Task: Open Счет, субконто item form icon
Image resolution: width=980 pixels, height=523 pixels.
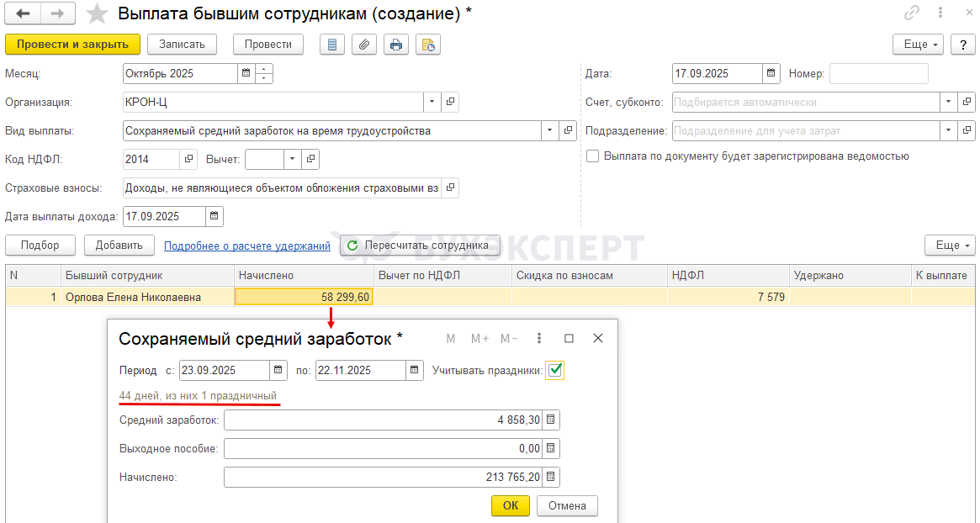Action: tap(967, 102)
